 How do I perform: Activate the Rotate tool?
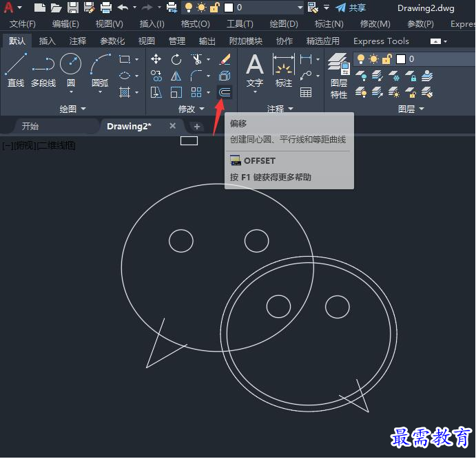tap(176, 59)
